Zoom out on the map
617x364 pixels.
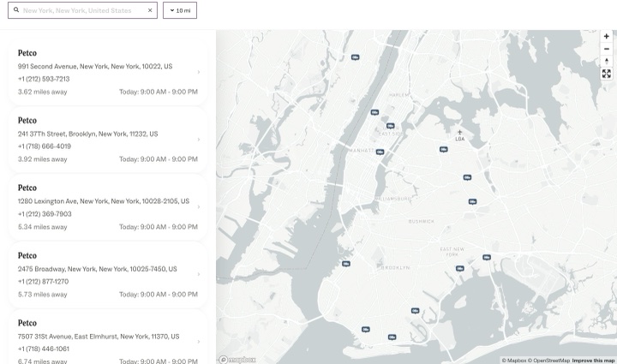pos(607,49)
